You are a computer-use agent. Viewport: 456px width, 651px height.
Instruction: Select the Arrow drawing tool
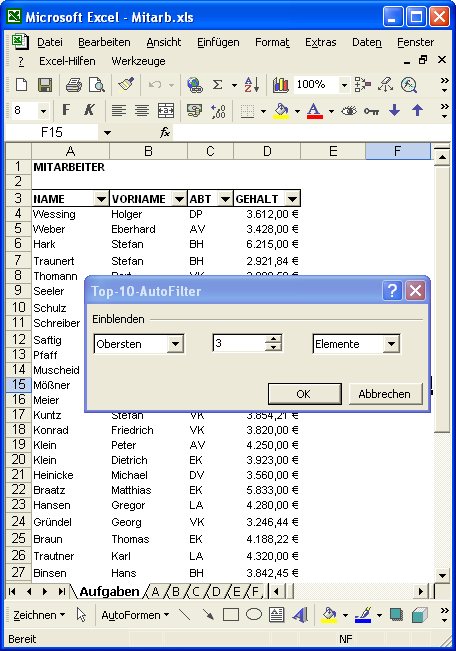pyautogui.click(x=207, y=614)
